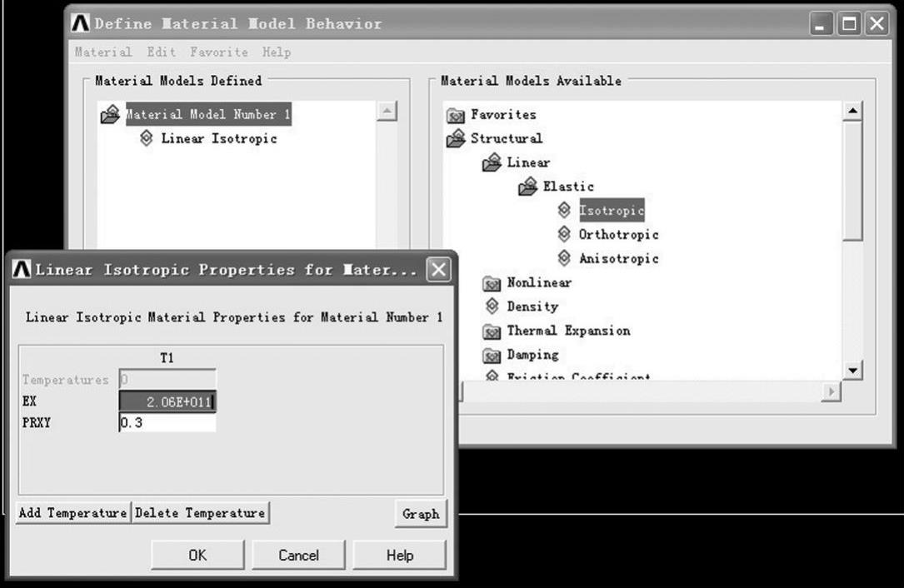Click the Graph button

click(x=421, y=514)
